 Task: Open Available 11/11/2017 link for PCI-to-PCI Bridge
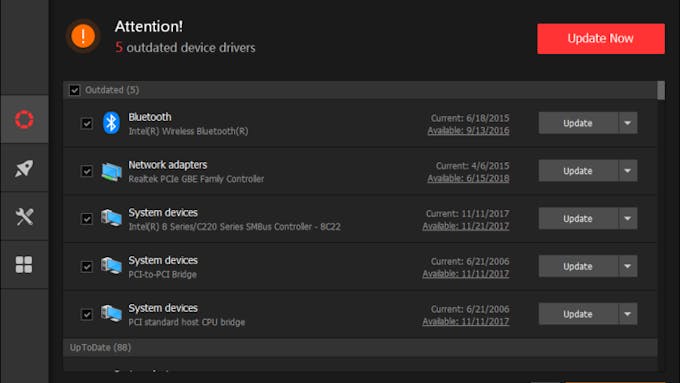coord(466,274)
